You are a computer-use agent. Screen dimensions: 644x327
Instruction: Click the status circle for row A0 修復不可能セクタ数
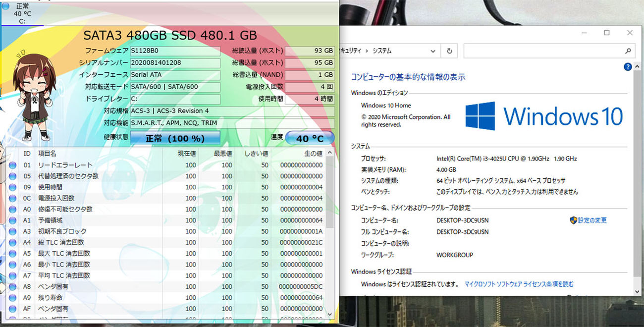point(13,209)
